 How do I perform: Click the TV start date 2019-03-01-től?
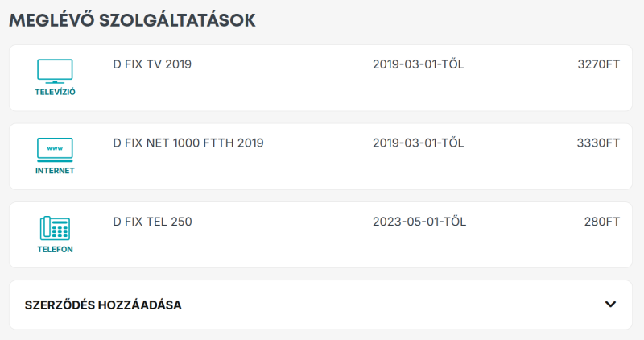418,64
